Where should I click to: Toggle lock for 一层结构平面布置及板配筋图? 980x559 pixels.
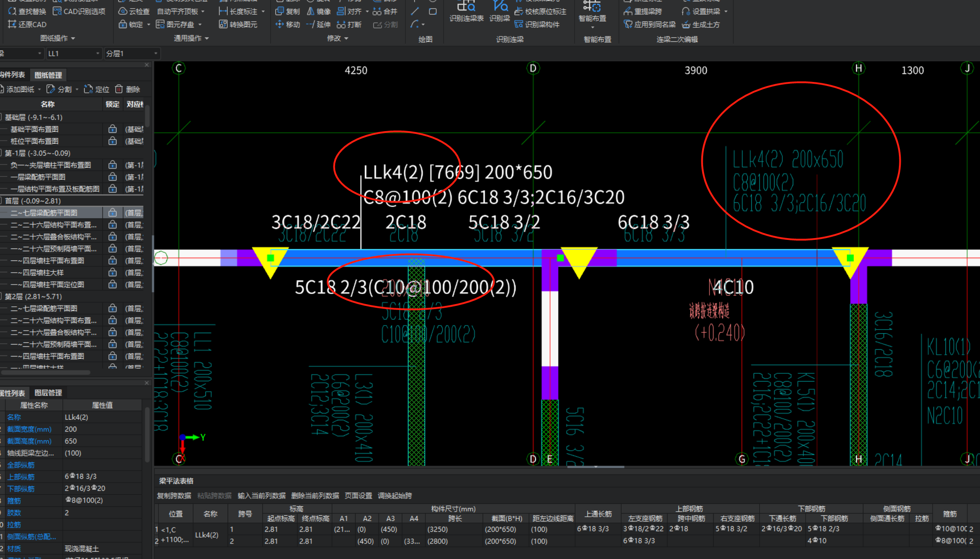tap(112, 188)
